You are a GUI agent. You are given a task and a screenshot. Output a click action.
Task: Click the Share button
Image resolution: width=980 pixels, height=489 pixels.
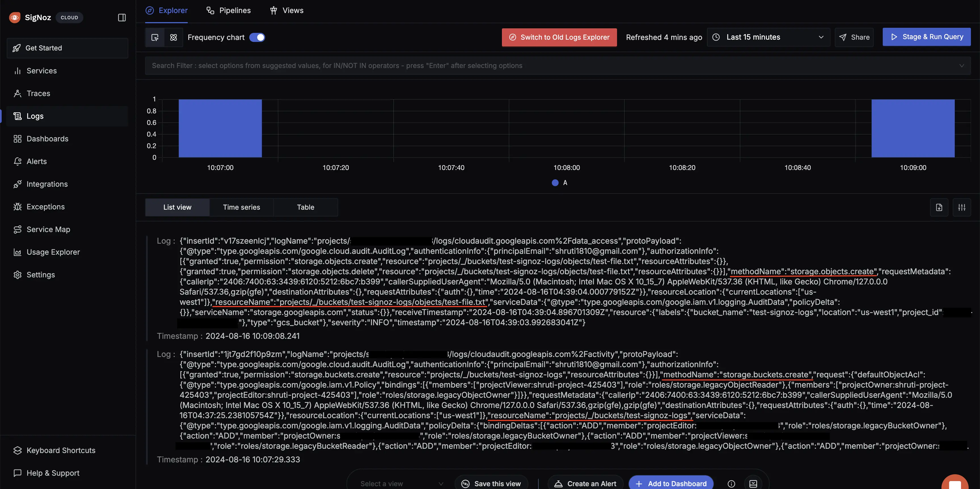854,37
